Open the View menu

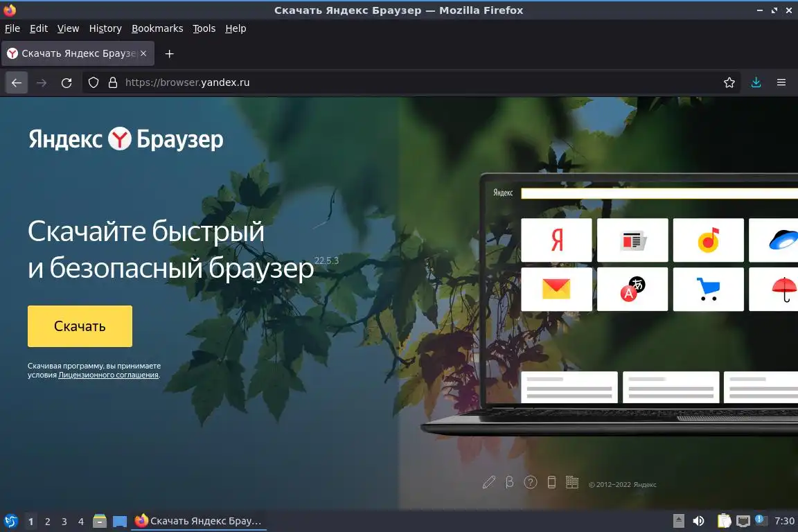pos(68,28)
